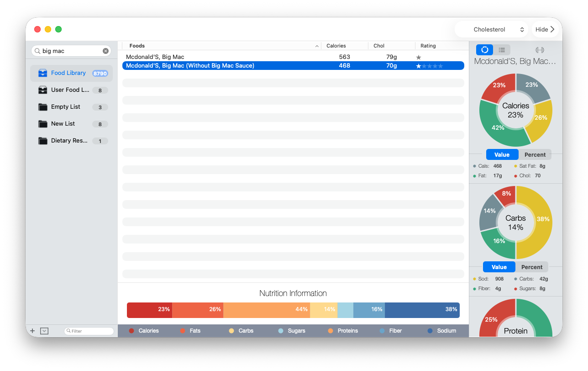The image size is (588, 371).
Task: Switch to the list detail view
Action: coord(502,50)
